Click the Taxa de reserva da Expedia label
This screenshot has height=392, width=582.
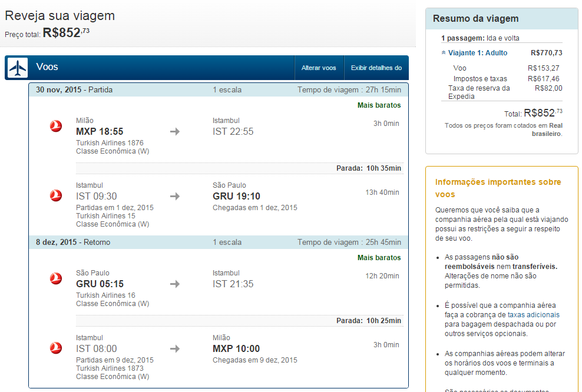click(479, 92)
